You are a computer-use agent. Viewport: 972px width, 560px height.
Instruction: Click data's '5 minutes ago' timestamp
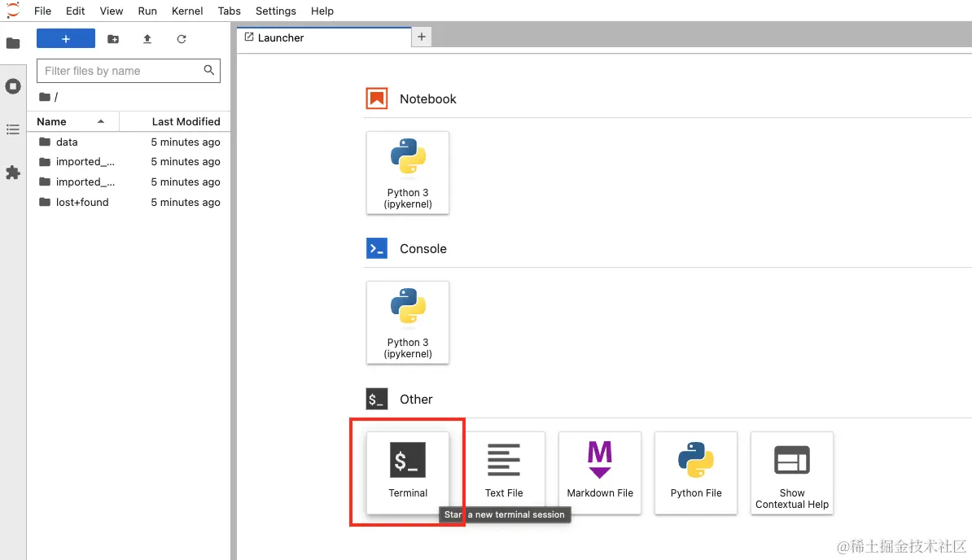pos(186,142)
